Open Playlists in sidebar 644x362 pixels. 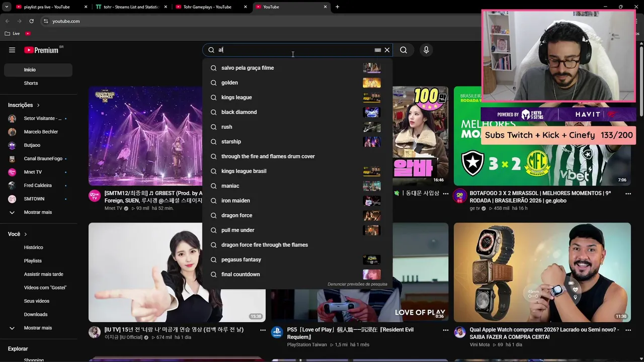pos(38,261)
